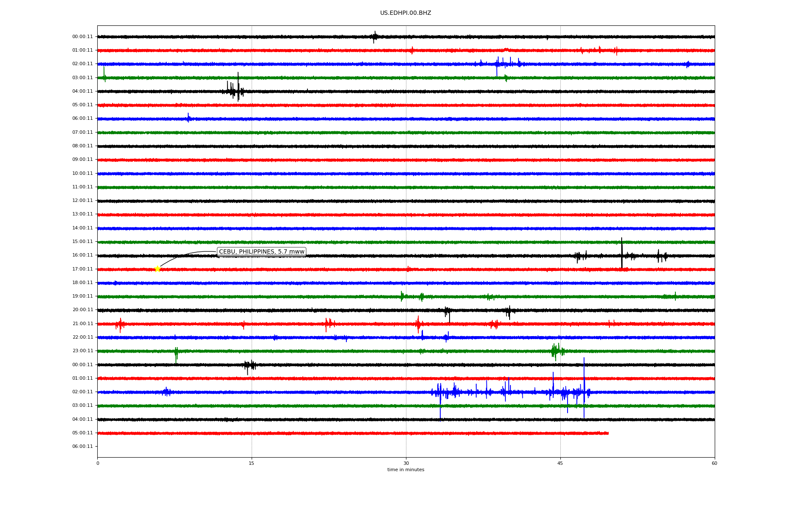Click the tall blue spike near minute 47
812x508 pixels.
pyautogui.click(x=584, y=385)
